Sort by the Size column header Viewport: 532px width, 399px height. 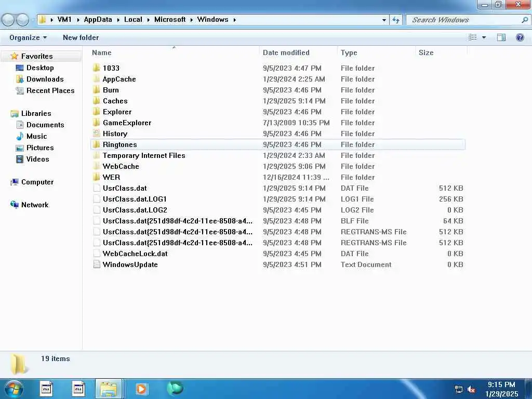click(x=442, y=52)
